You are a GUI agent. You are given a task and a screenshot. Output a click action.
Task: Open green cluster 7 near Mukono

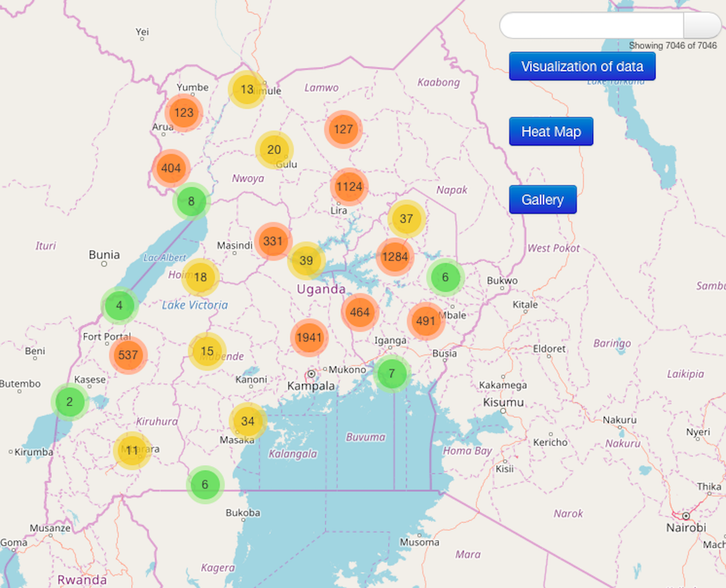coord(392,374)
